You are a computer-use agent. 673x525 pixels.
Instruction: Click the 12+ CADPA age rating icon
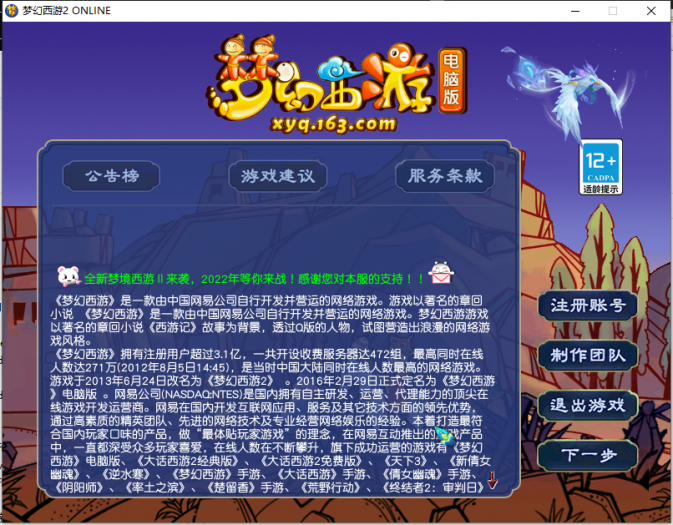(600, 167)
